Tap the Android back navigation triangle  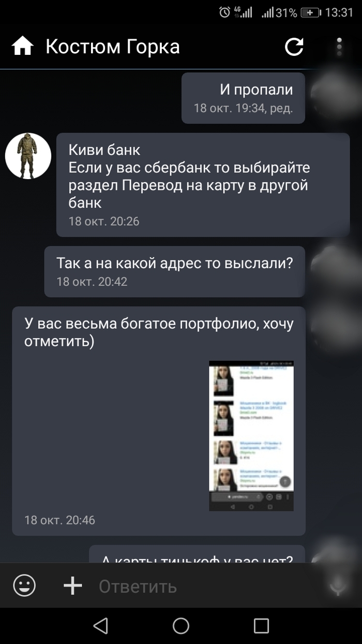(100, 625)
